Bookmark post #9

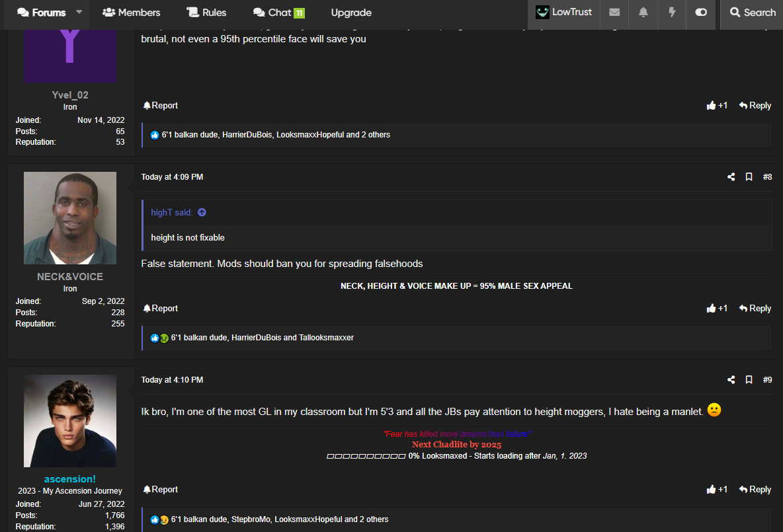click(x=749, y=380)
